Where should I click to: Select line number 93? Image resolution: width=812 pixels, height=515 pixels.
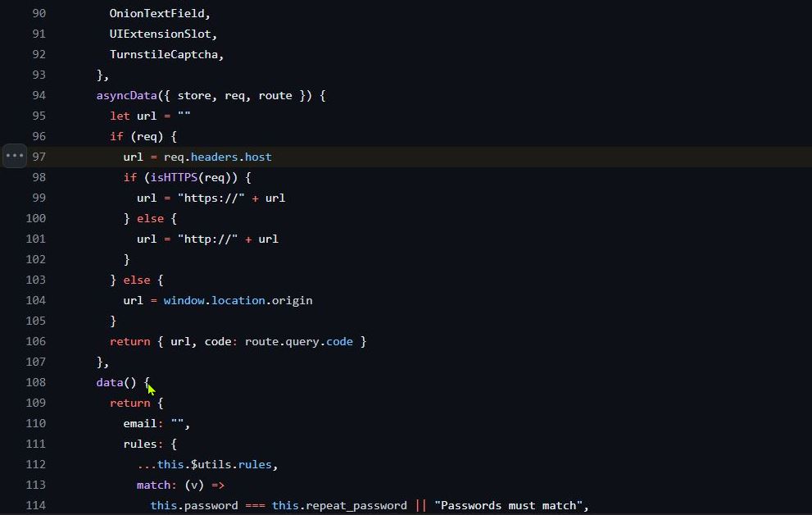(39, 75)
